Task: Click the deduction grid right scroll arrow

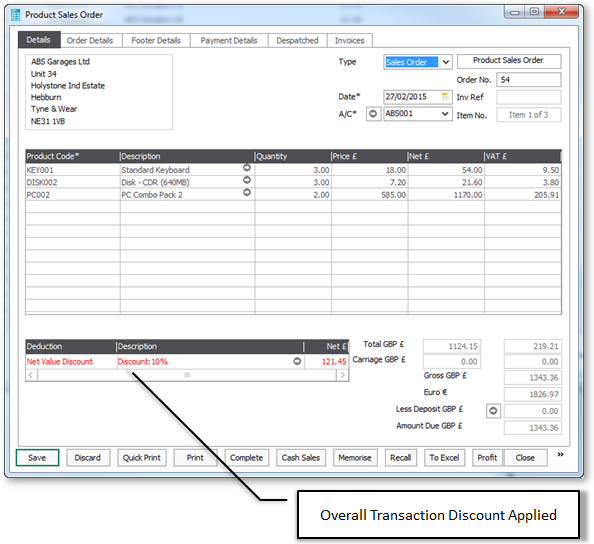Action: pyautogui.click(x=342, y=375)
